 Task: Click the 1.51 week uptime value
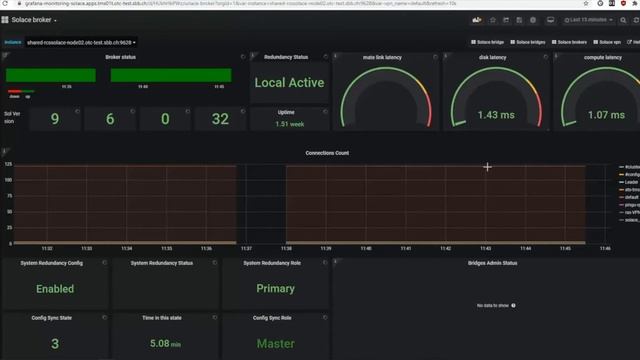289,124
